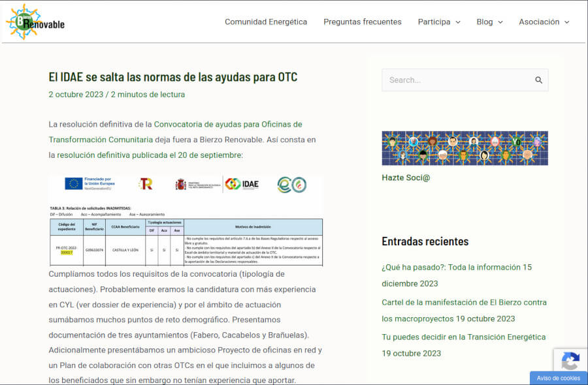
Task: Click the Bierzo Renovable logo
Action: pyautogui.click(x=35, y=22)
